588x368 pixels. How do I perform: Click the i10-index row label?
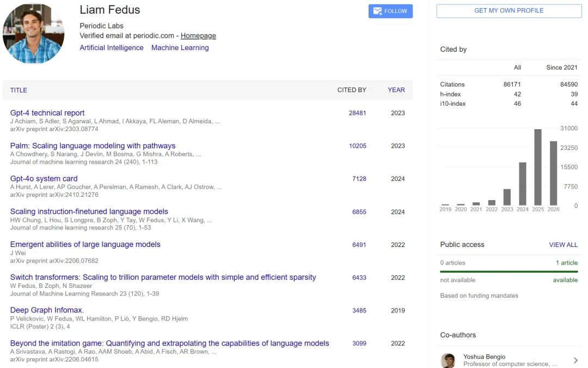453,104
